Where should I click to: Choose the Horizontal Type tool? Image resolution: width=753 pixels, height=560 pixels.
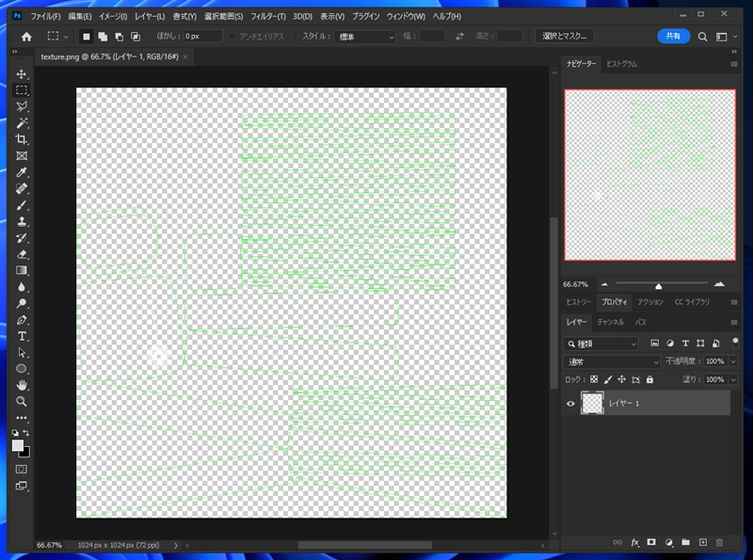click(22, 336)
